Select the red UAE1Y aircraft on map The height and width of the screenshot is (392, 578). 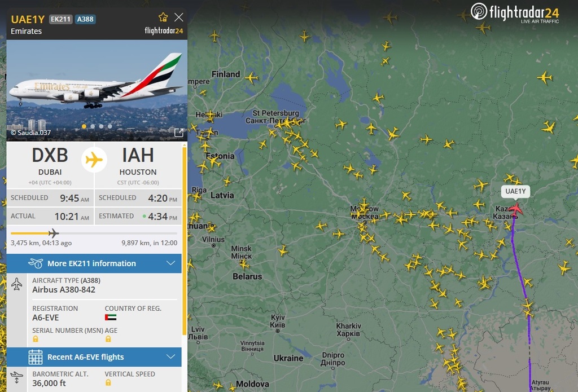516,210
